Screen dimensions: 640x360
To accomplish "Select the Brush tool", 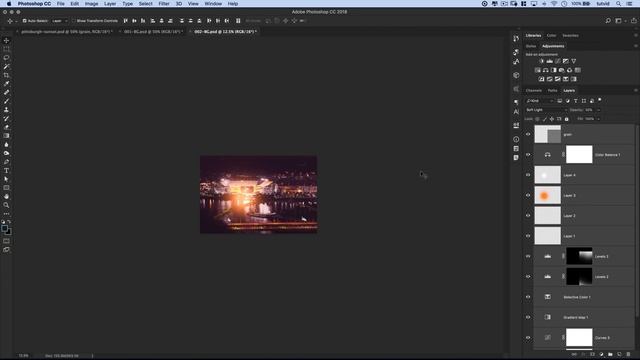I will 6,101.
